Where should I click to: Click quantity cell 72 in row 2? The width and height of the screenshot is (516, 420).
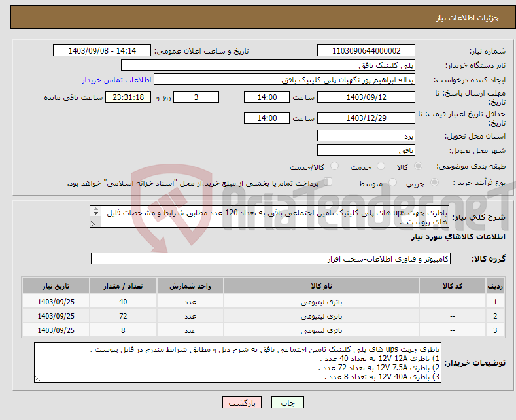click(123, 317)
